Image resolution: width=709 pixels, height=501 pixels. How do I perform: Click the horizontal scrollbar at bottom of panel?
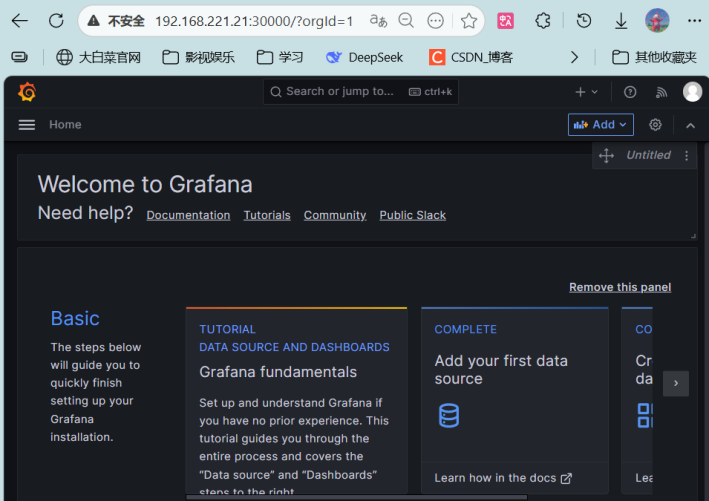356,497
